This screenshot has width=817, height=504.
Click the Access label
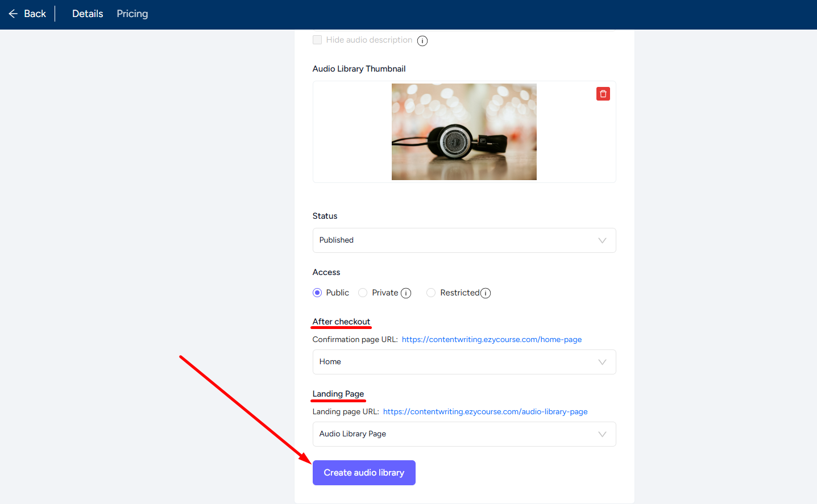[326, 272]
